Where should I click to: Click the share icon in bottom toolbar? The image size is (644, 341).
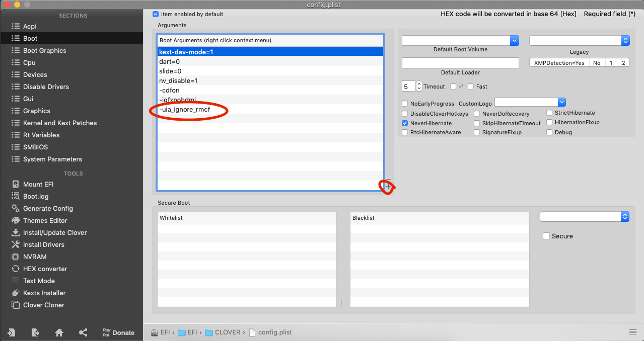[x=83, y=332]
